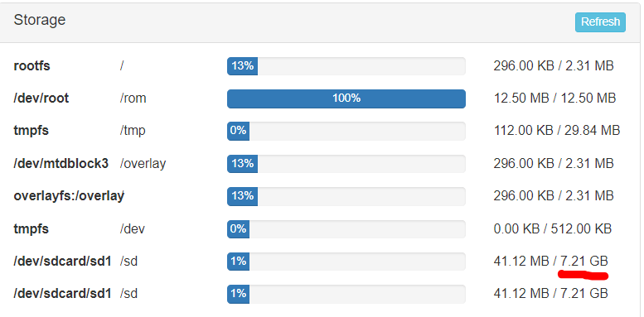The image size is (644, 317).
Task: Select the /dev/root filesystem label
Action: click(41, 98)
